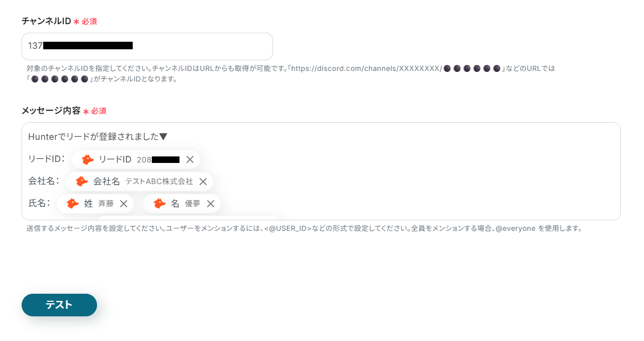Focus the チャンネルID input field
Image resolution: width=644 pixels, height=341 pixels.
[147, 46]
